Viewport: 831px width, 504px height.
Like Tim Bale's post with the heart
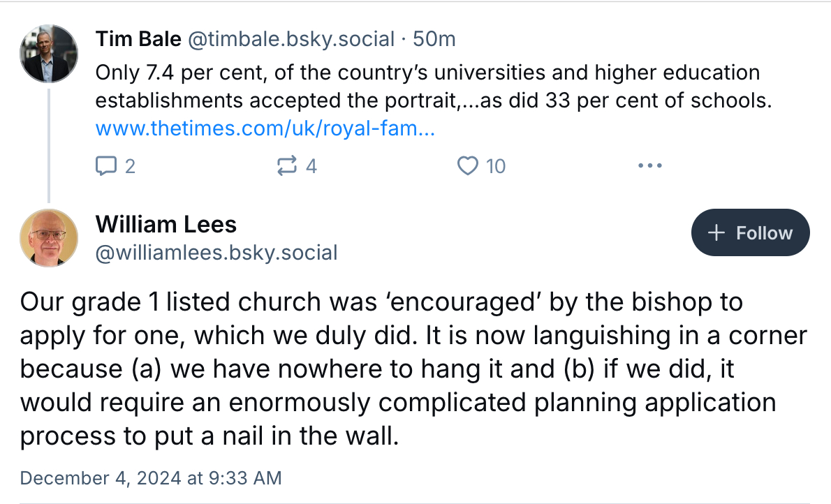[466, 166]
